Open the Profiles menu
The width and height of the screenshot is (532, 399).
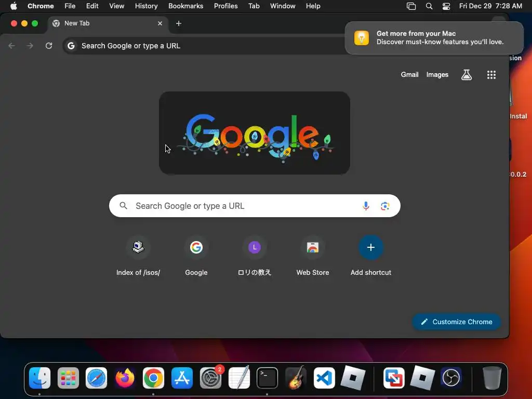point(225,6)
